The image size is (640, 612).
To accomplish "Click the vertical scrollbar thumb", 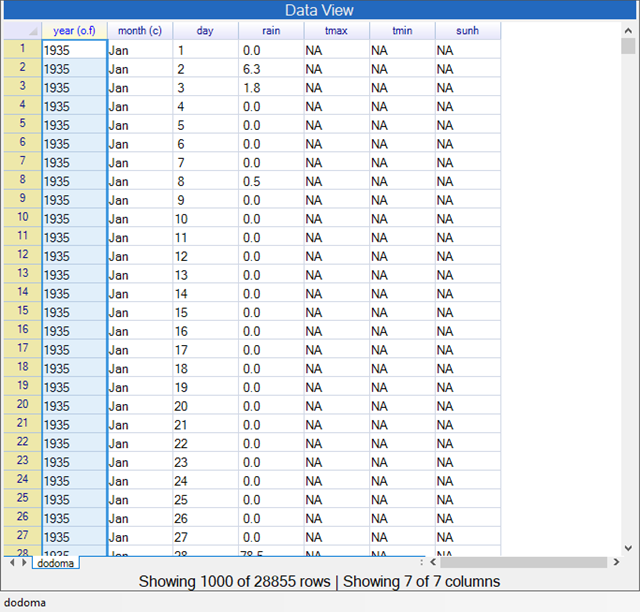I will pyautogui.click(x=628, y=46).
